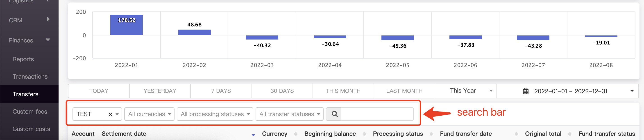Clear the TEST account filter with X
This screenshot has width=644, height=140.
coord(110,114)
